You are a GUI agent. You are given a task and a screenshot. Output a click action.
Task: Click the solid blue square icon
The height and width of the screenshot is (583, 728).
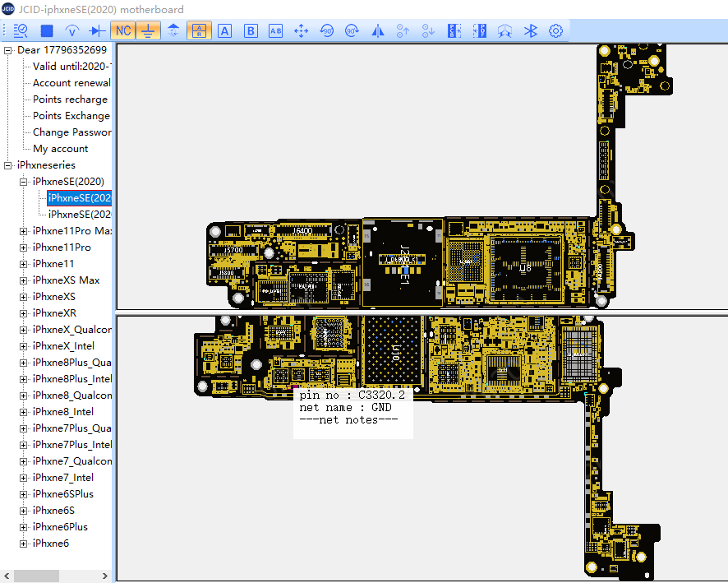coord(47,31)
